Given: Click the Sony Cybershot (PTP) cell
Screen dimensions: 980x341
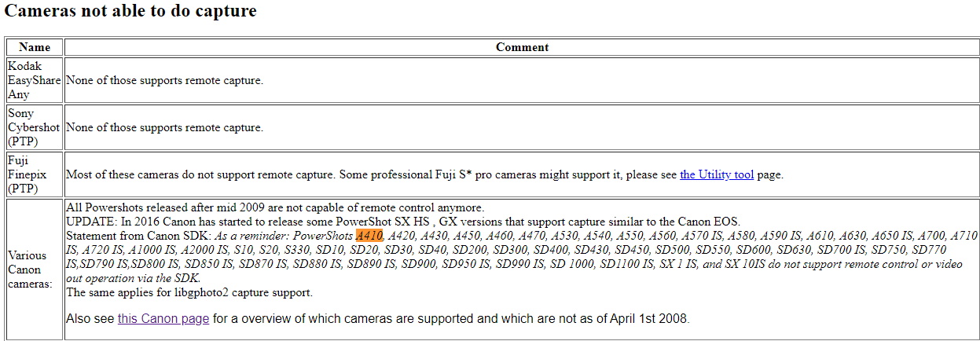Looking at the screenshot, I should (x=35, y=127).
